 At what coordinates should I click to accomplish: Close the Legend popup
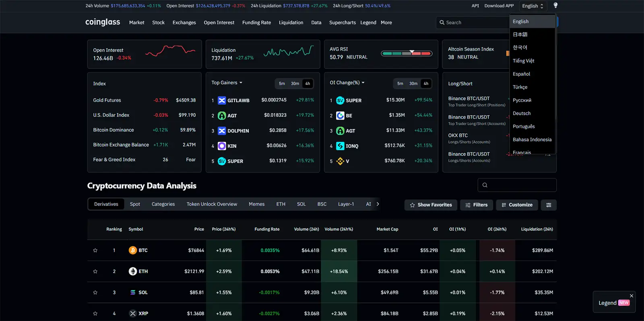point(632,296)
